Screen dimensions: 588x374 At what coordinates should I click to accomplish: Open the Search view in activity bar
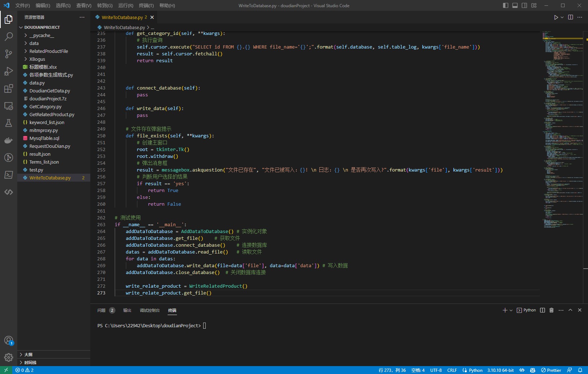pos(9,37)
